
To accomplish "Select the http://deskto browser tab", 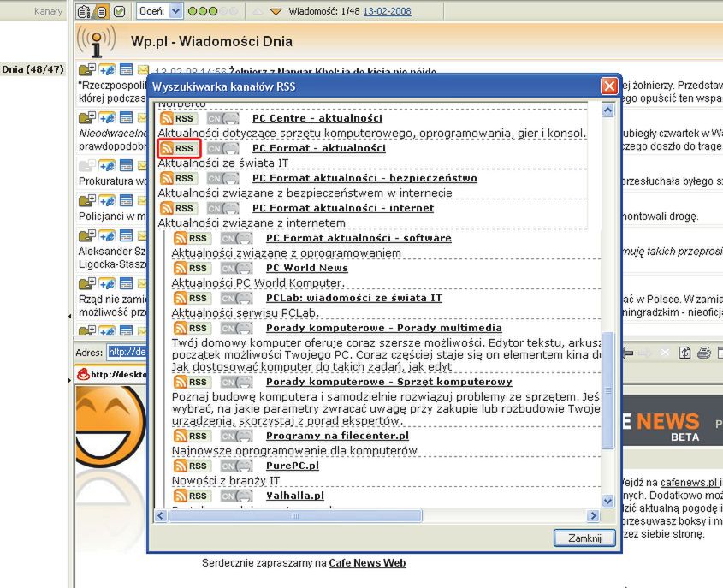I will [111, 374].
